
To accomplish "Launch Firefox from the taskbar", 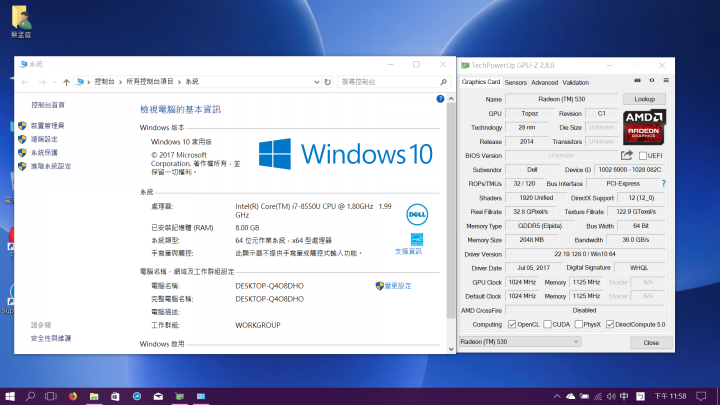I will click(x=73, y=396).
